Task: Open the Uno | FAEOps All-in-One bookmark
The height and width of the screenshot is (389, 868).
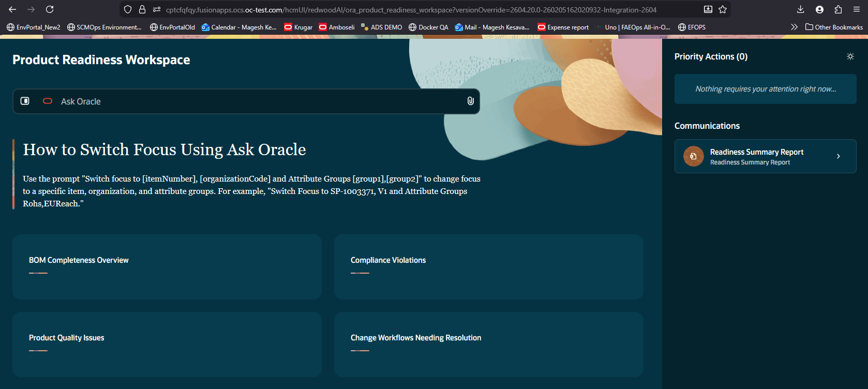Action: tap(633, 27)
